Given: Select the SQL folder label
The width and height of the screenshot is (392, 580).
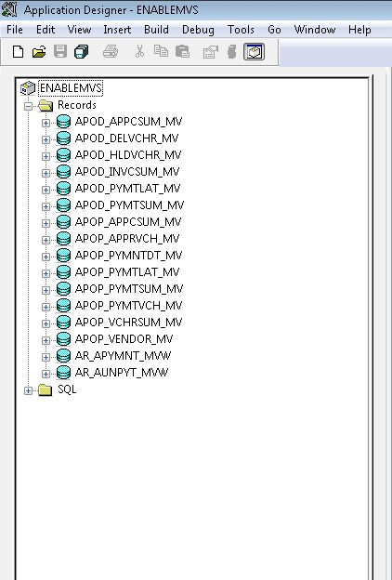Looking at the screenshot, I should coord(67,389).
